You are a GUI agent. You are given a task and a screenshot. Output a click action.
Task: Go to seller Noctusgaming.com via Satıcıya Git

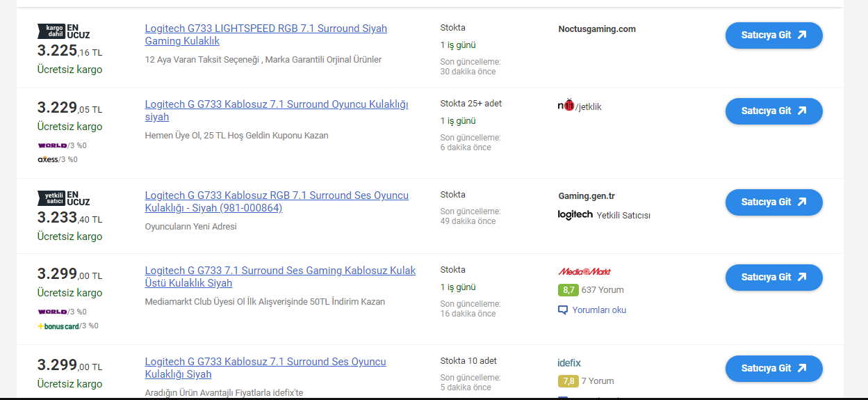pos(773,35)
